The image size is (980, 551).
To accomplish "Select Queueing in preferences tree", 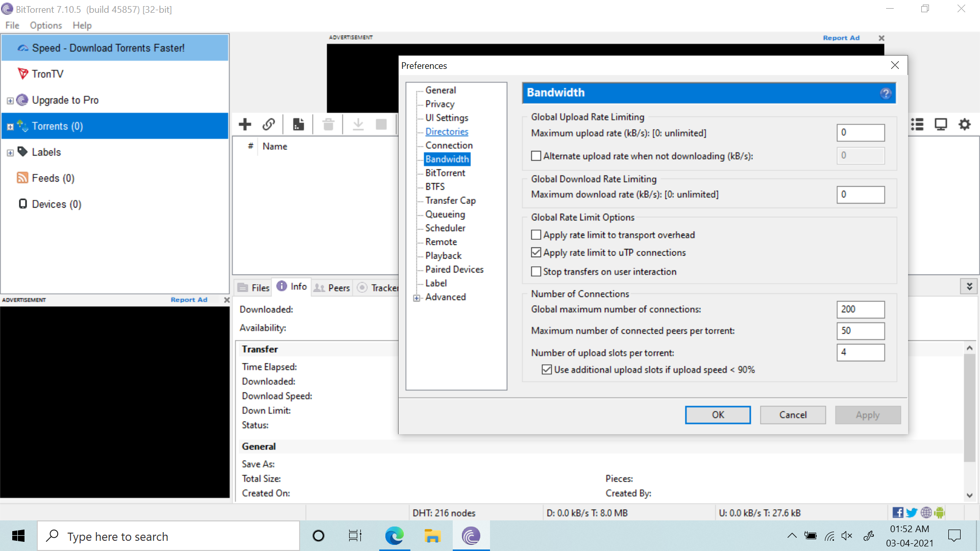I will point(445,214).
